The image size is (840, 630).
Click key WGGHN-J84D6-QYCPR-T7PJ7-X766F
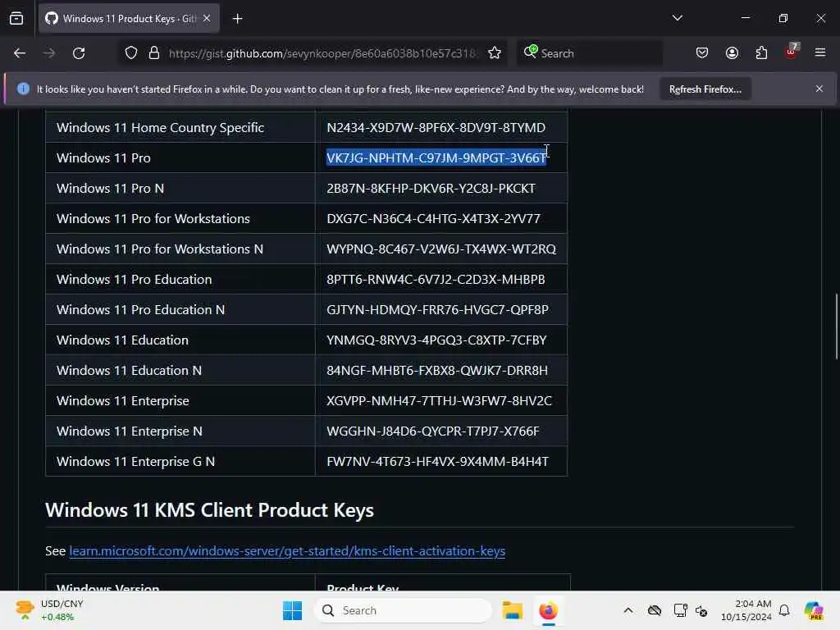pos(433,431)
